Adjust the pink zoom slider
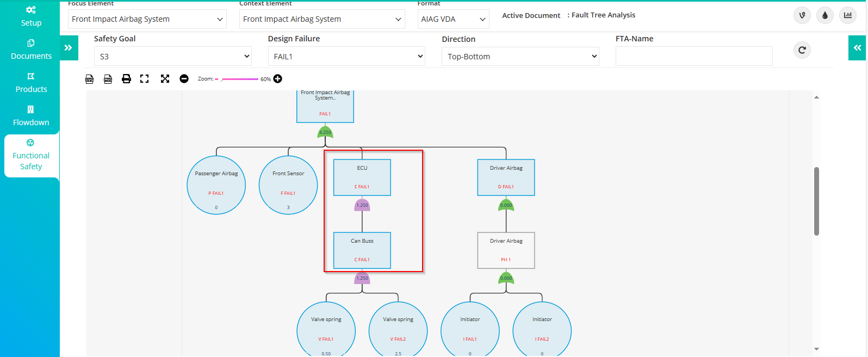The image size is (868, 357). point(237,79)
